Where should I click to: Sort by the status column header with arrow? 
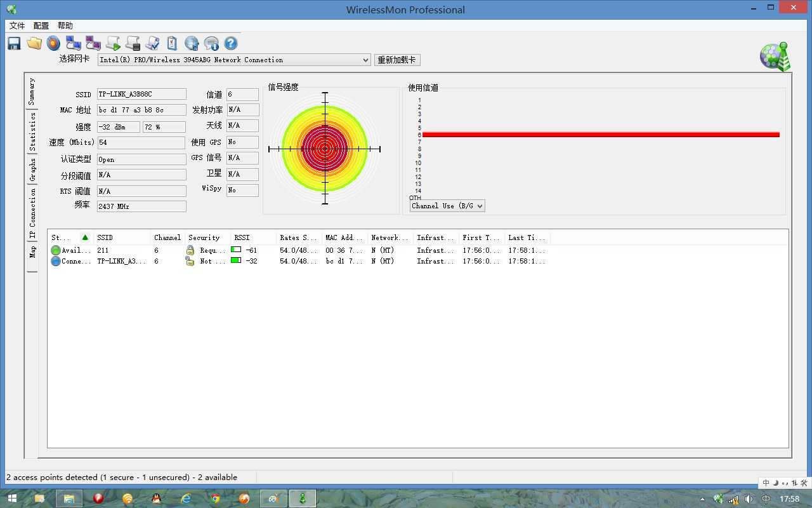pyautogui.click(x=70, y=237)
